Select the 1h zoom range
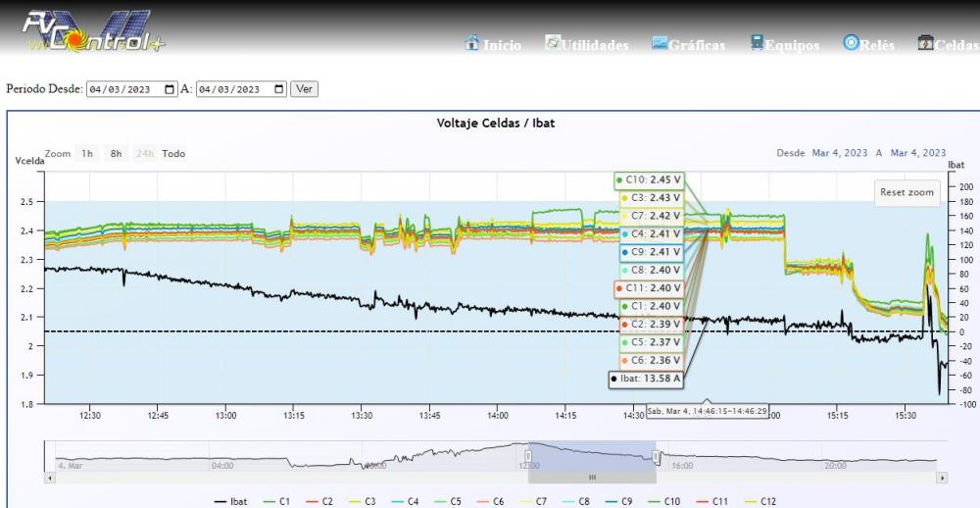The height and width of the screenshot is (508, 980). (x=87, y=153)
